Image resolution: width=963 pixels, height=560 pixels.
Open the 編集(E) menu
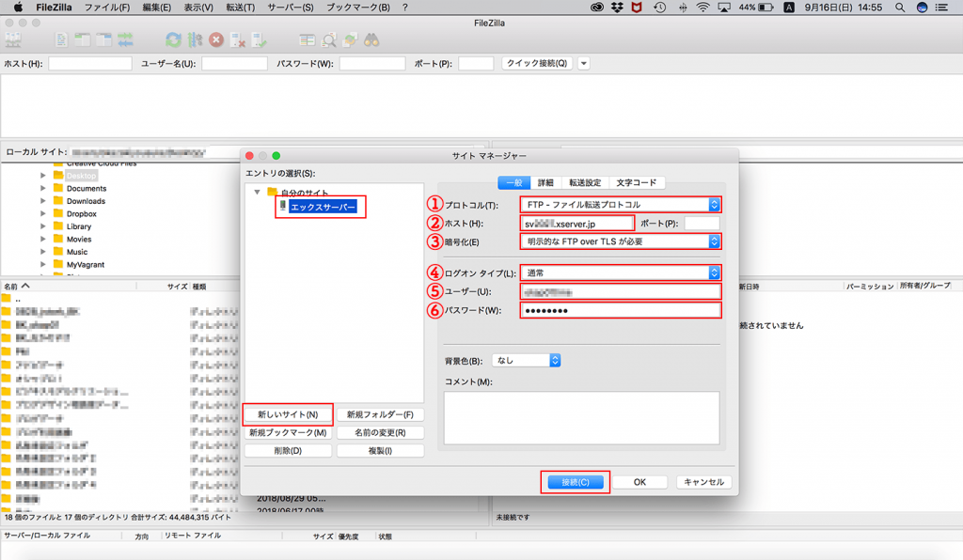[157, 8]
